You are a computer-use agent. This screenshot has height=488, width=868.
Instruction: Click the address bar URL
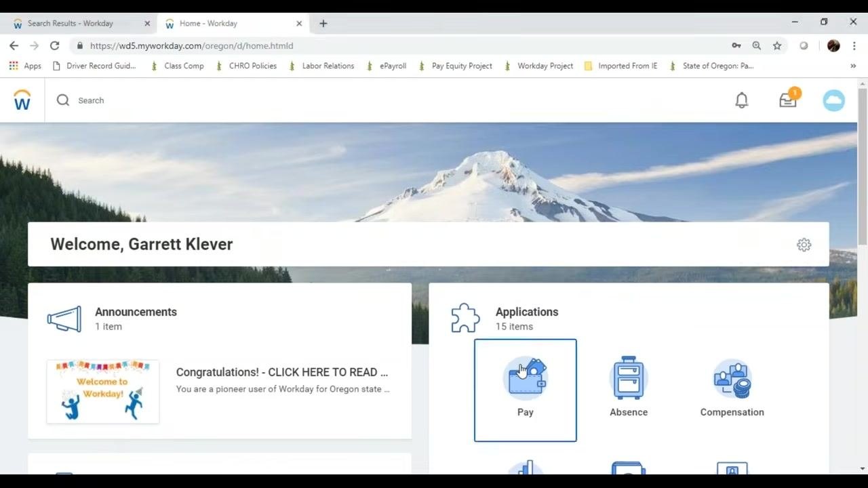coord(192,45)
